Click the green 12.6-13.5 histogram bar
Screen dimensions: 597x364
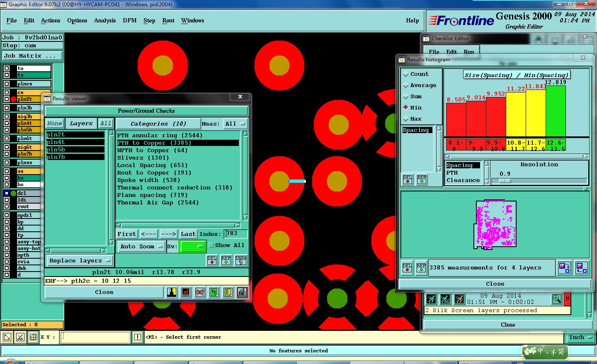coord(556,111)
